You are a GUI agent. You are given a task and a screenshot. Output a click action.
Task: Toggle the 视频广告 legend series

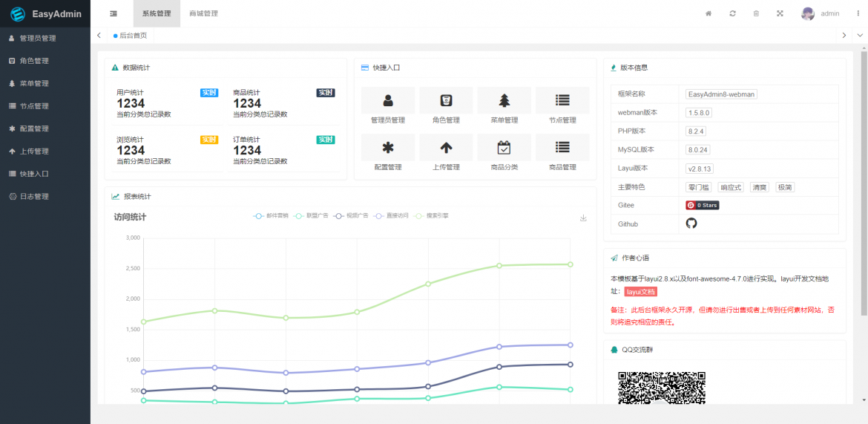tap(351, 215)
